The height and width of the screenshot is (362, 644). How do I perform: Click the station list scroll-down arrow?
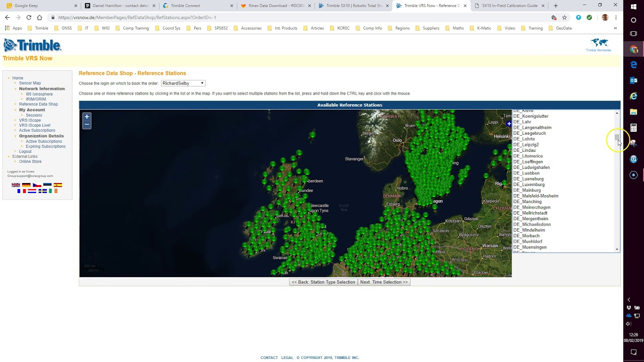click(617, 249)
